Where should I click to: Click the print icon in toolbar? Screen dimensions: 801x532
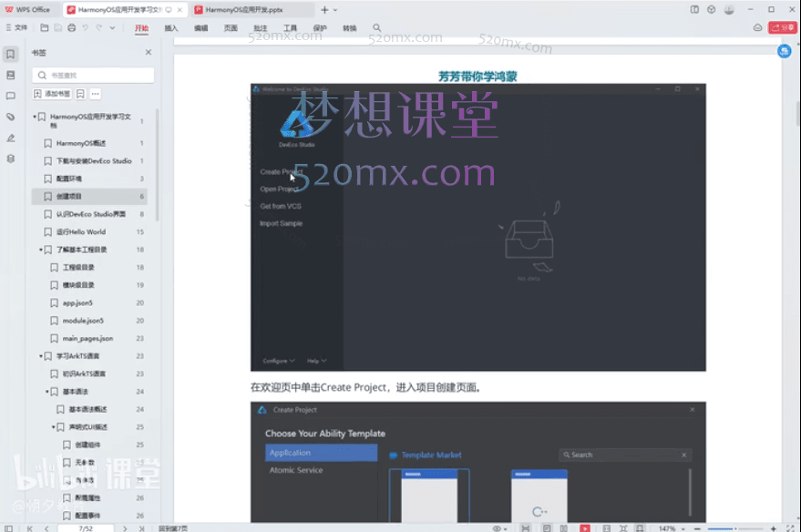(x=72, y=28)
